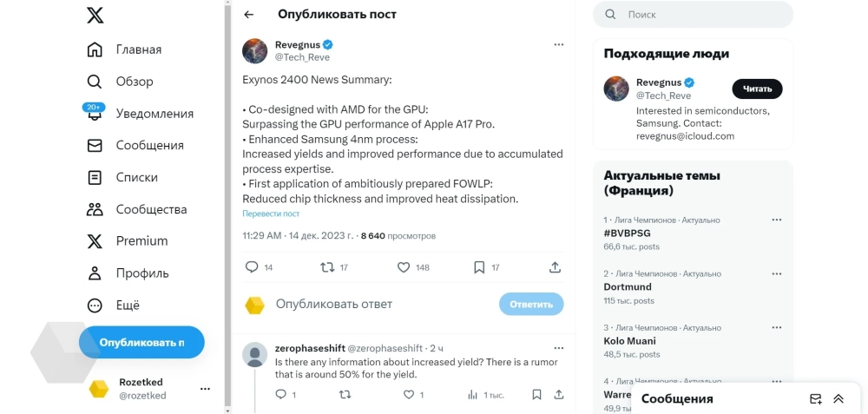
Task: Click Читать to follow Revegnus
Action: click(x=757, y=89)
